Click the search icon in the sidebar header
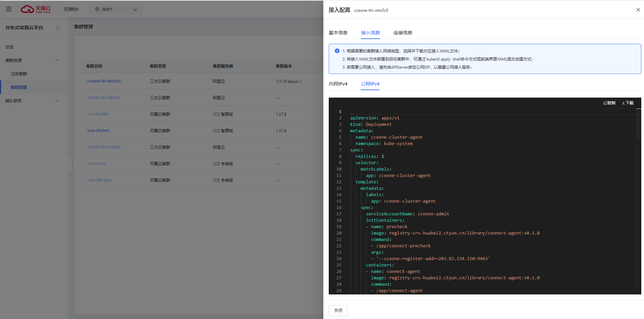 click(x=58, y=28)
